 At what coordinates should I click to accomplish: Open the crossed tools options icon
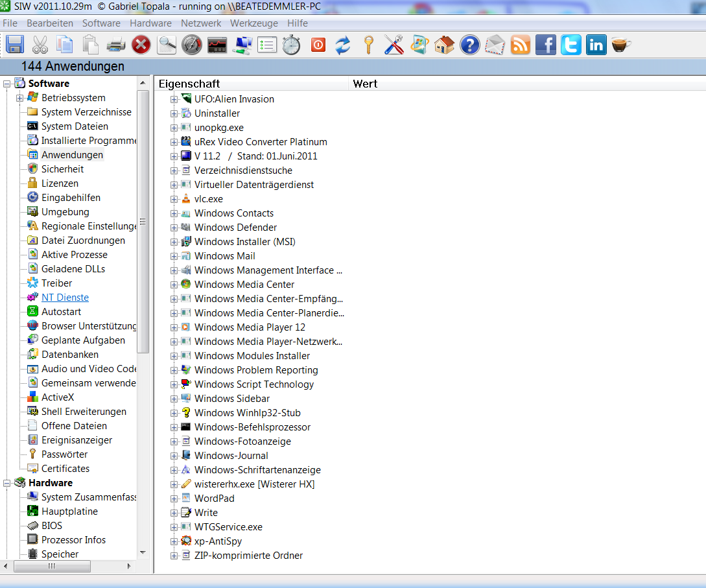(394, 45)
